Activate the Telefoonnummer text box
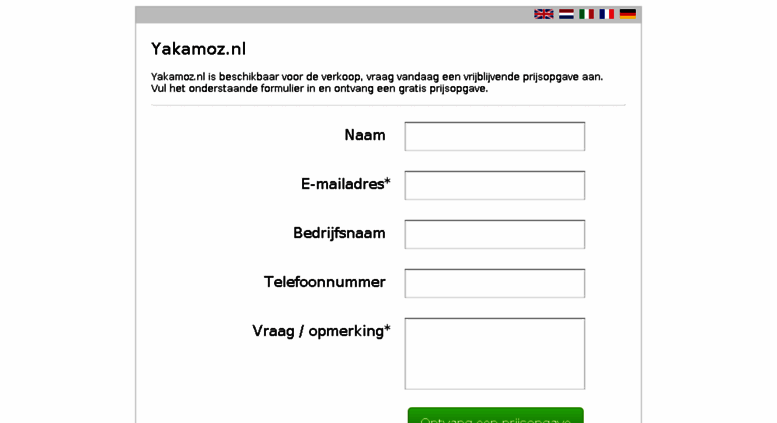 [495, 283]
